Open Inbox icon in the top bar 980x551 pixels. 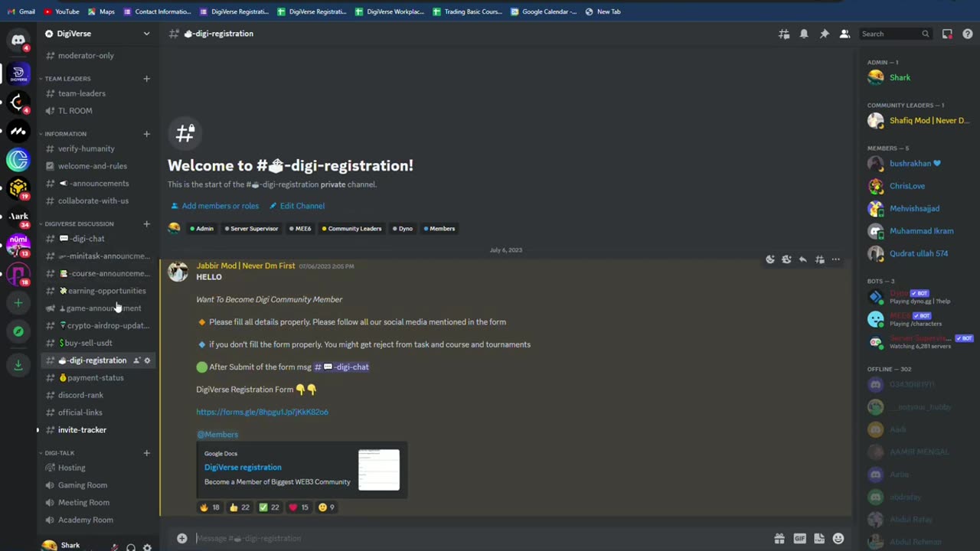(947, 34)
